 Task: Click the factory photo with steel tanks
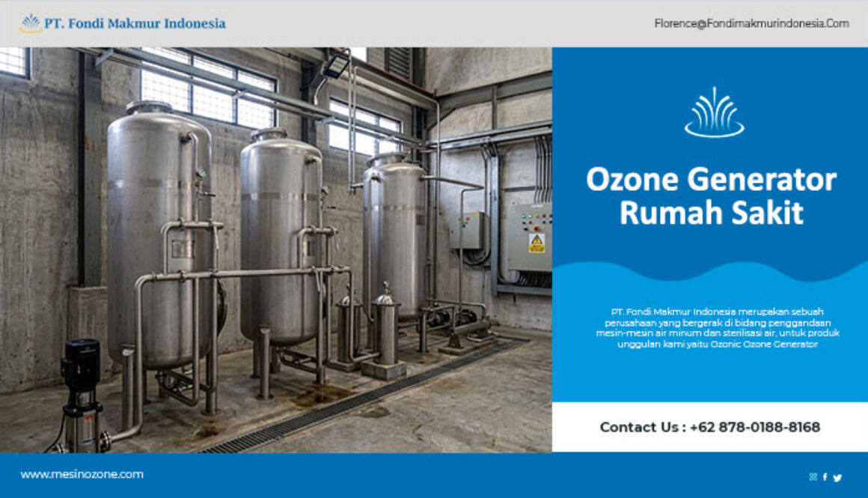pyautogui.click(x=277, y=247)
